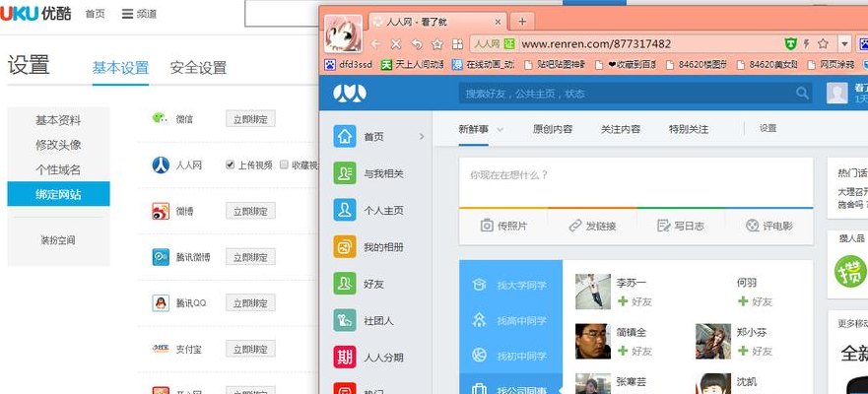The image size is (868, 394).
Task: Click 传照片 upload photo button
Action: [503, 226]
